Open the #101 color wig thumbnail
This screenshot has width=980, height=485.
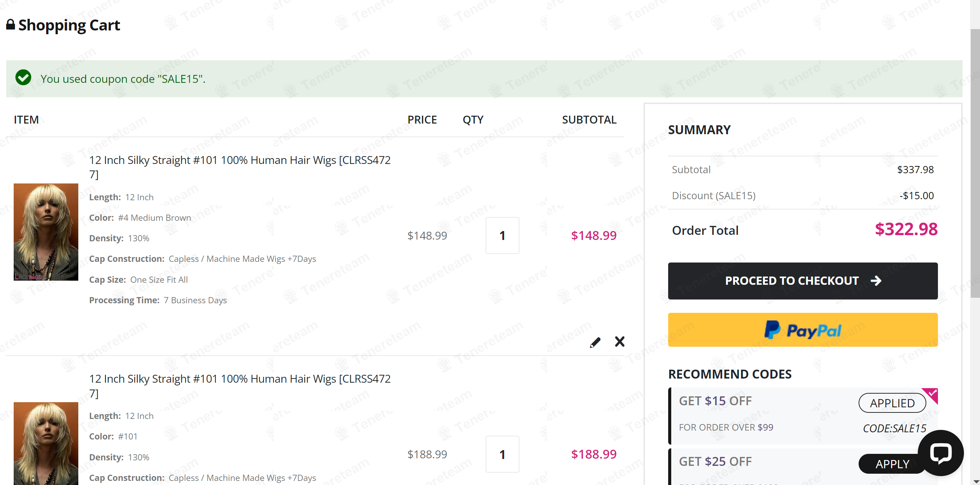coord(46,444)
